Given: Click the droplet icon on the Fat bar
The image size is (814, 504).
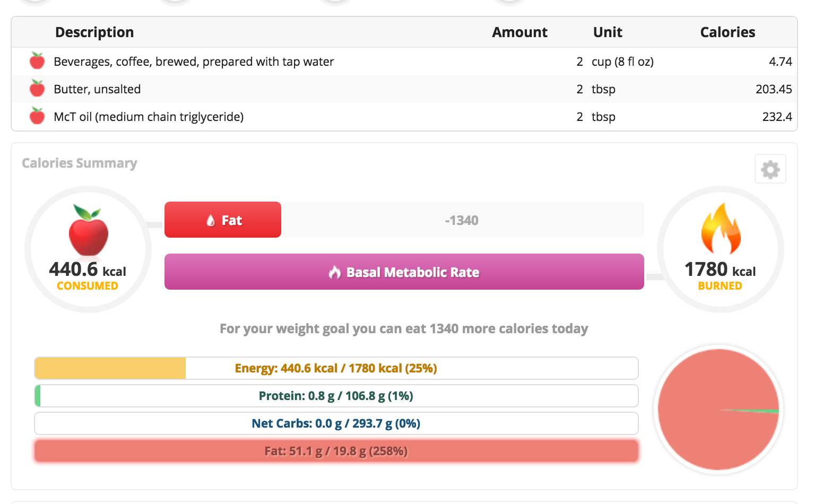Looking at the screenshot, I should click(211, 221).
